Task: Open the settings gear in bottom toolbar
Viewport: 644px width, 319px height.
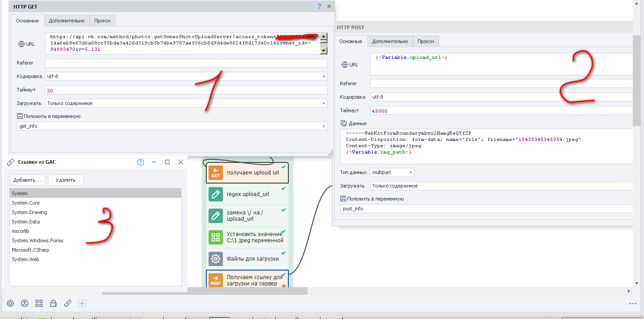Action: pos(10,303)
